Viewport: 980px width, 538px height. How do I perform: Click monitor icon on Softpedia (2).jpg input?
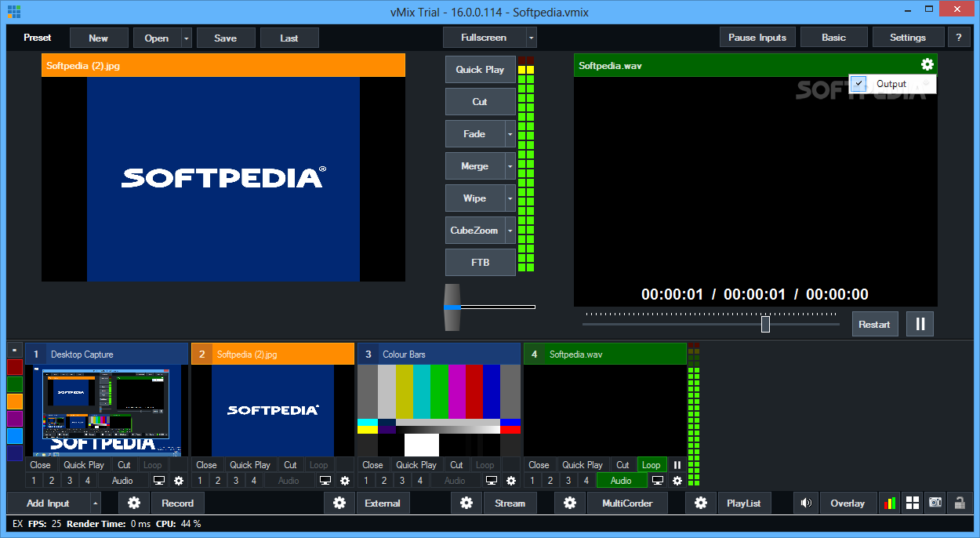point(325,481)
